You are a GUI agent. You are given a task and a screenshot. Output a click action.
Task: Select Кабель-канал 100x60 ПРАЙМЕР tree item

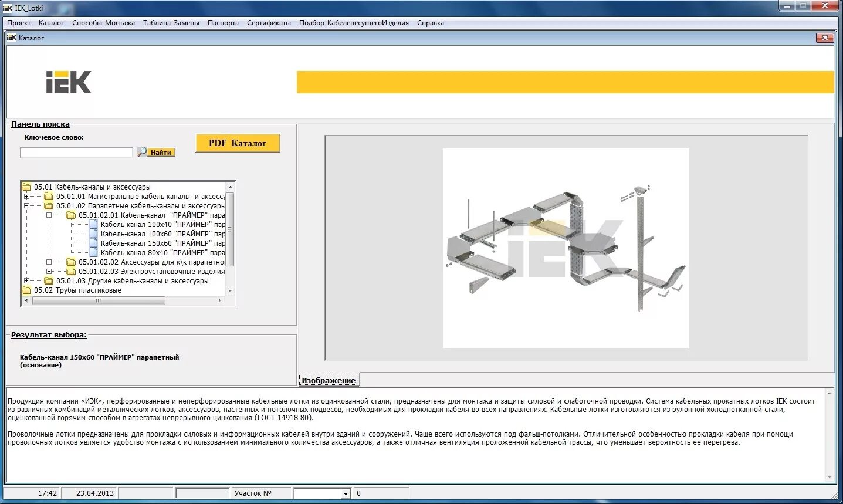click(162, 234)
